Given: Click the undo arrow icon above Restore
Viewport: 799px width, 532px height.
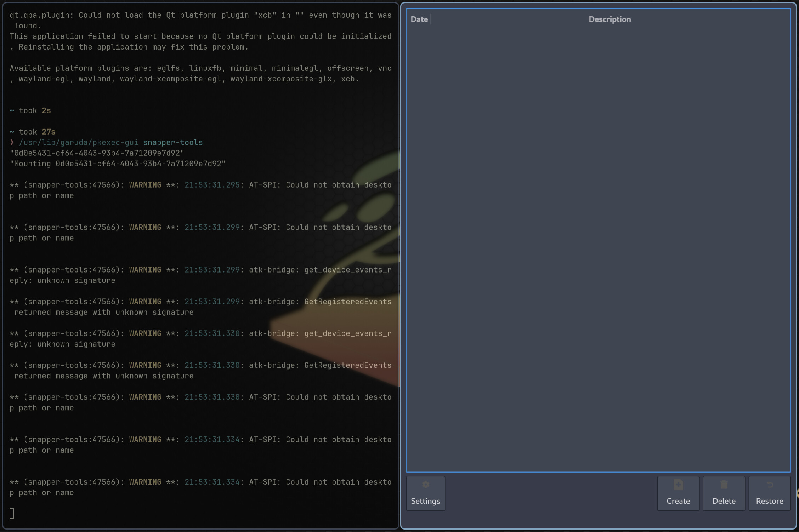Looking at the screenshot, I should 770,485.
